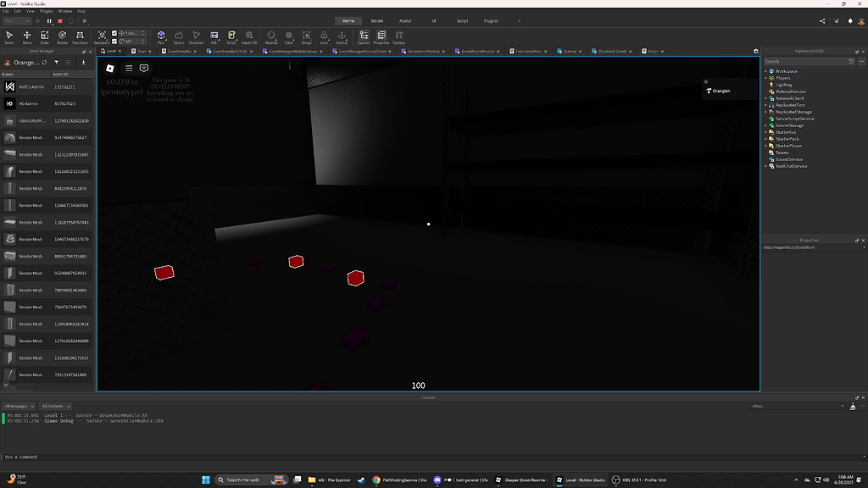Toggle the 1 stud move snap checkbox

[113, 33]
